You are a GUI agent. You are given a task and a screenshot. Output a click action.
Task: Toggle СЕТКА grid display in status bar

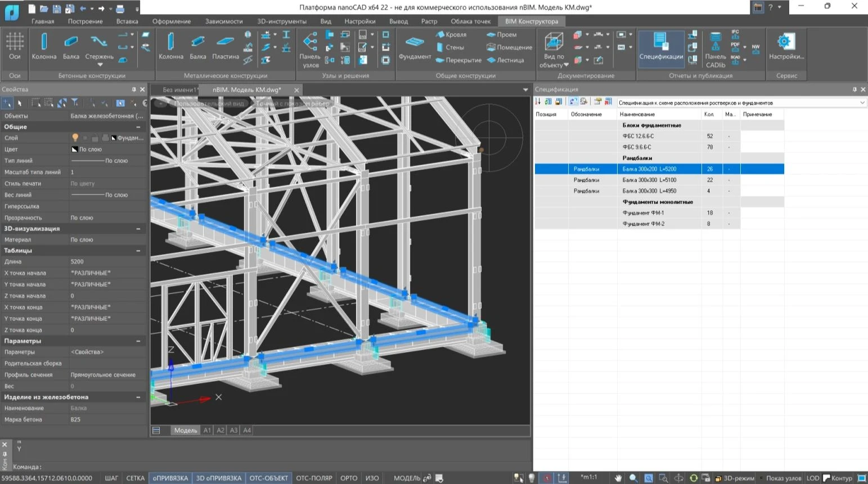coord(135,478)
